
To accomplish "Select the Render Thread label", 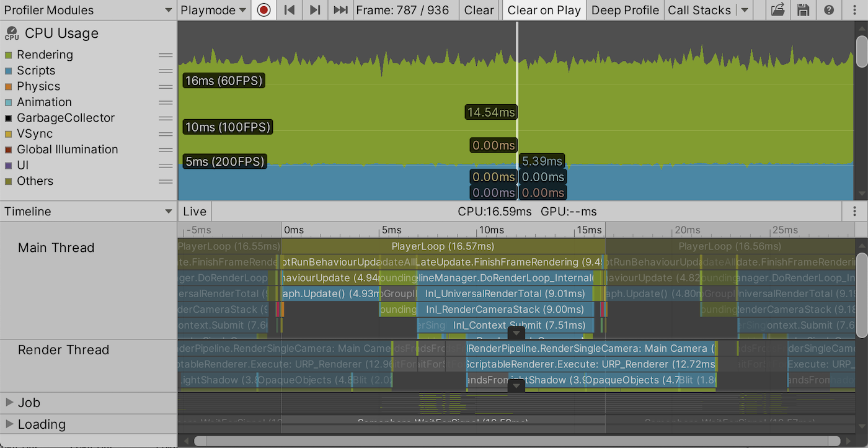I will point(63,350).
